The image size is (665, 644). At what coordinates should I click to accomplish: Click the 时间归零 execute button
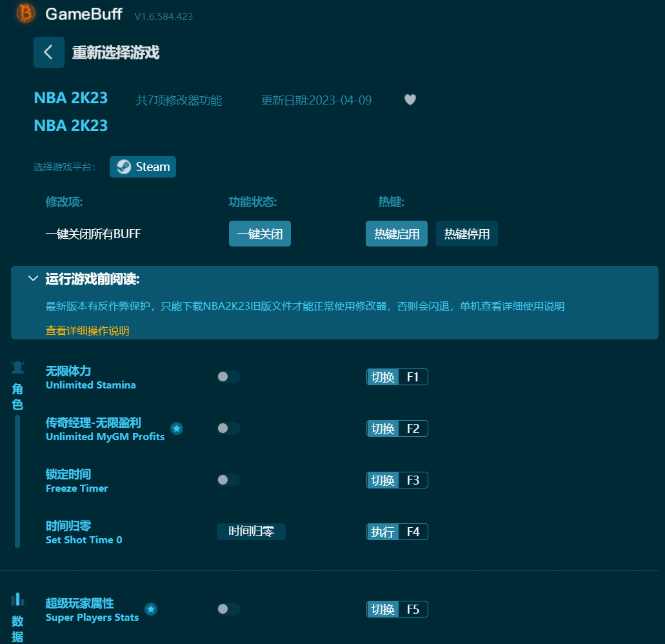point(251,532)
